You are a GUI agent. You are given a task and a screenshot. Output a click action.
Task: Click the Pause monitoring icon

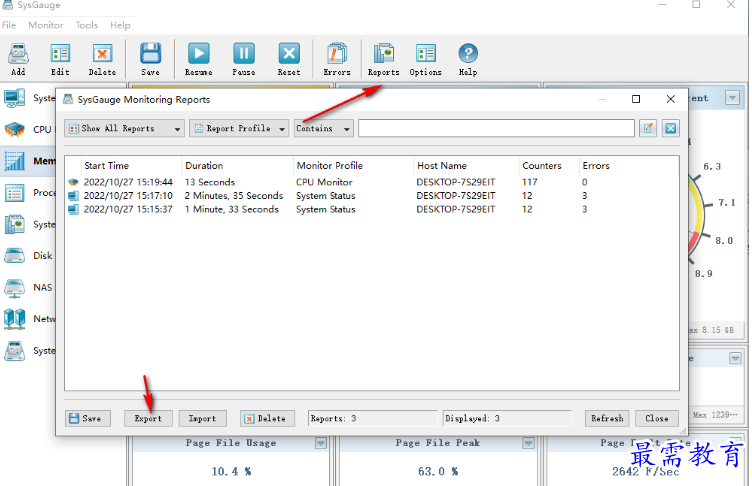tap(244, 54)
